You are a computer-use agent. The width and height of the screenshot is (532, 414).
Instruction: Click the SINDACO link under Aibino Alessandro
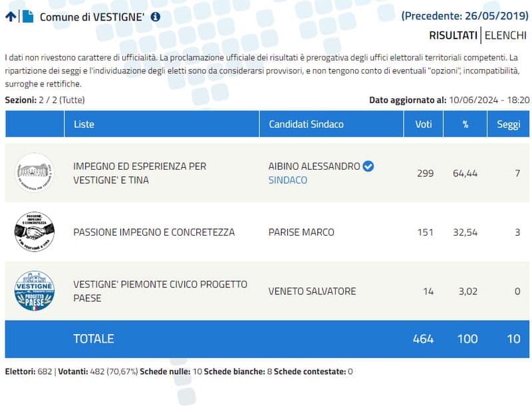tap(287, 180)
